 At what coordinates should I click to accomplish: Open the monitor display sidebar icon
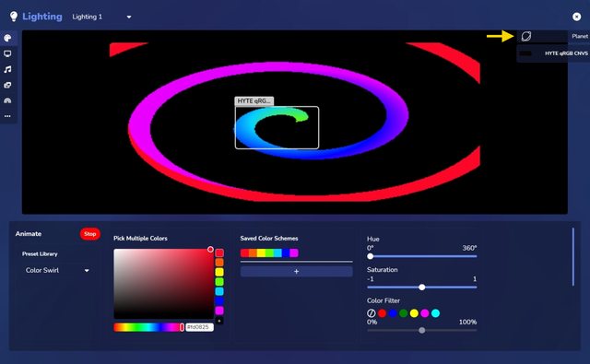pos(7,53)
